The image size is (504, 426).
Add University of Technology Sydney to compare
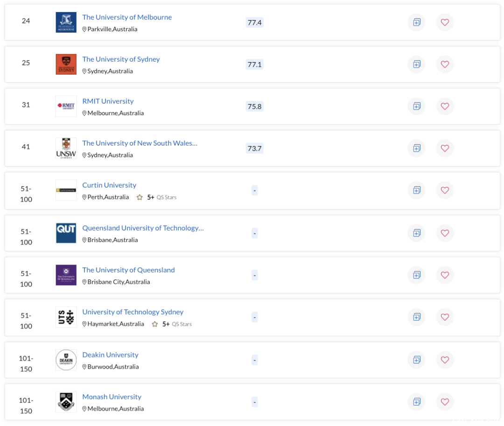pos(417,317)
